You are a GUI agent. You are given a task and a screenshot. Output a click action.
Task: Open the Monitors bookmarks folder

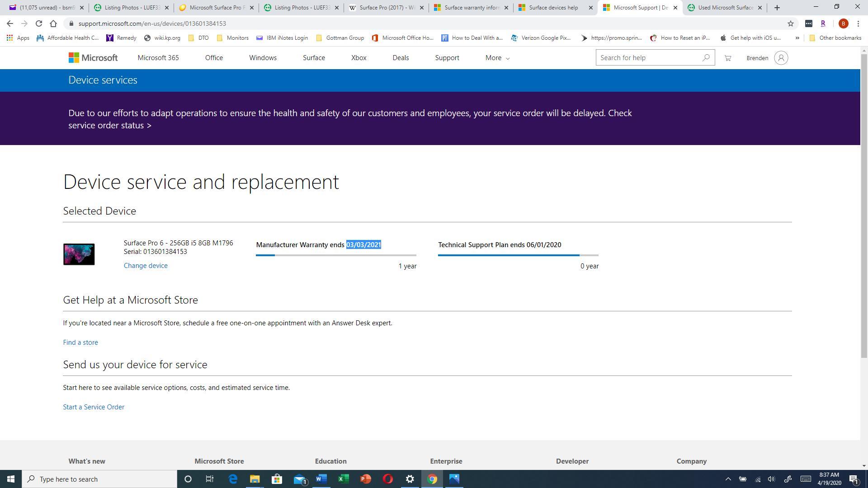click(232, 38)
